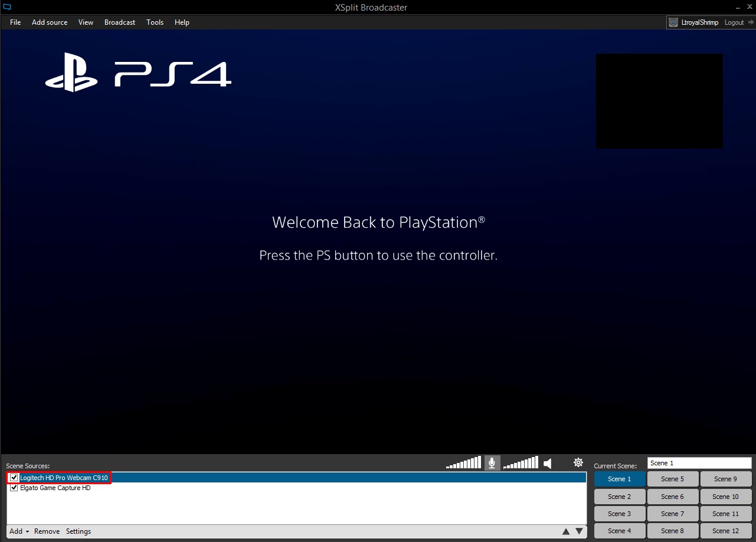Adjust the speaker volume level bars
The width and height of the screenshot is (756, 542).
click(x=521, y=463)
